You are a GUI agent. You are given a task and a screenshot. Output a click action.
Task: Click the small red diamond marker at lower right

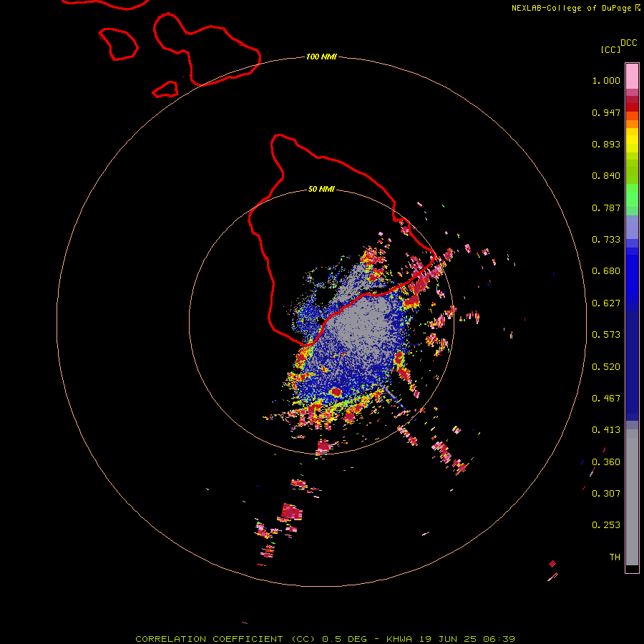(552, 564)
